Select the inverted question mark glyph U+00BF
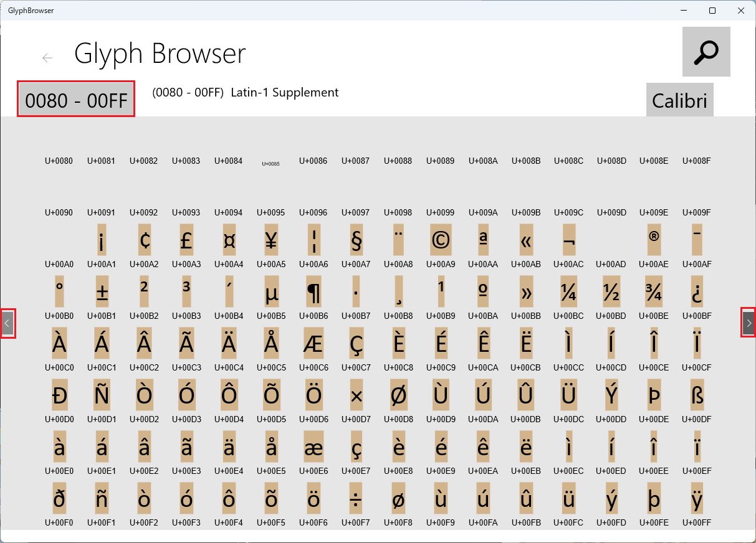Viewport: 756px width, 543px height. (x=696, y=291)
